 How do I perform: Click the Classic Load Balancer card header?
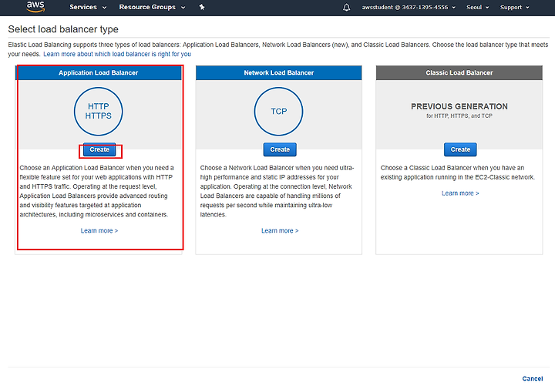click(459, 72)
